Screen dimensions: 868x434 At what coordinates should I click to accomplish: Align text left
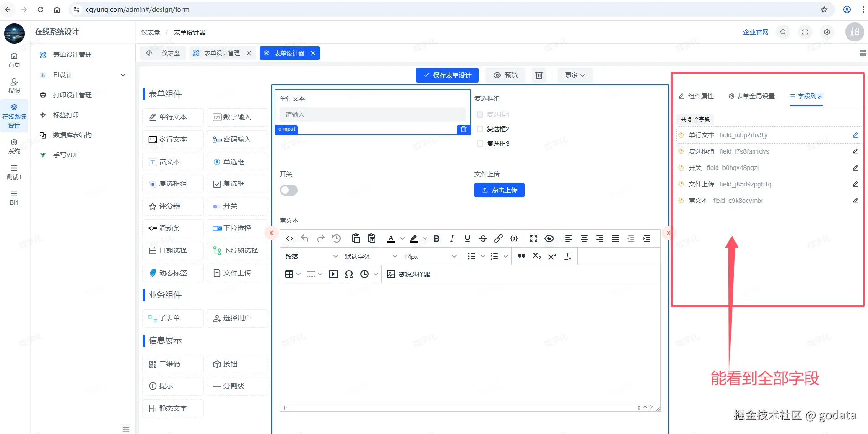click(x=569, y=238)
